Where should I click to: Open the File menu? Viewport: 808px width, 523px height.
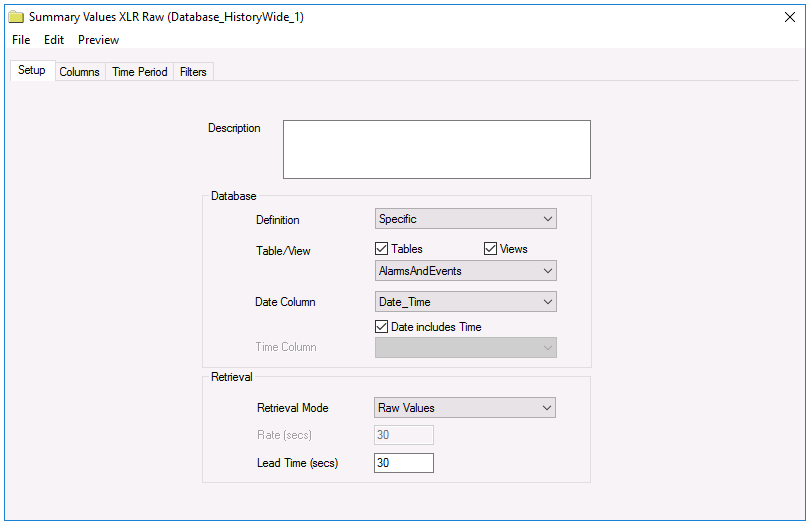point(21,40)
